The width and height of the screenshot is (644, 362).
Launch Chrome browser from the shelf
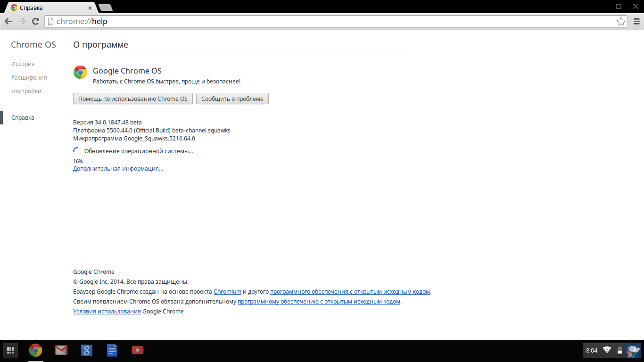[35, 350]
